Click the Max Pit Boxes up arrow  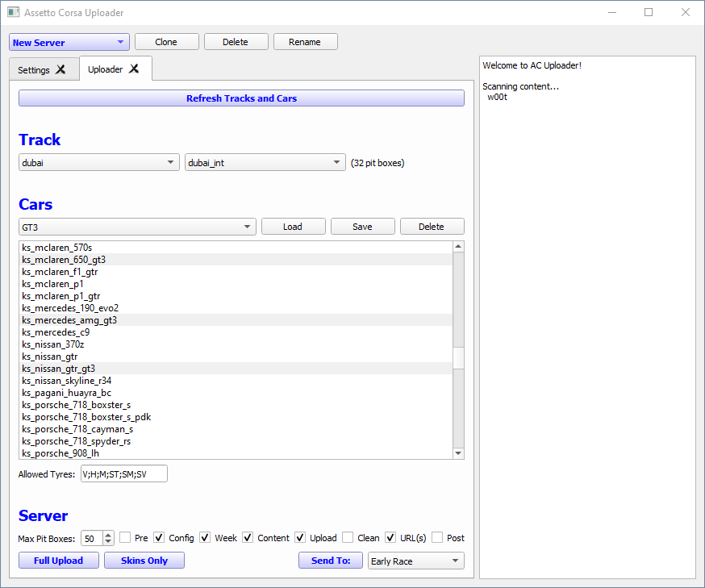(108, 535)
